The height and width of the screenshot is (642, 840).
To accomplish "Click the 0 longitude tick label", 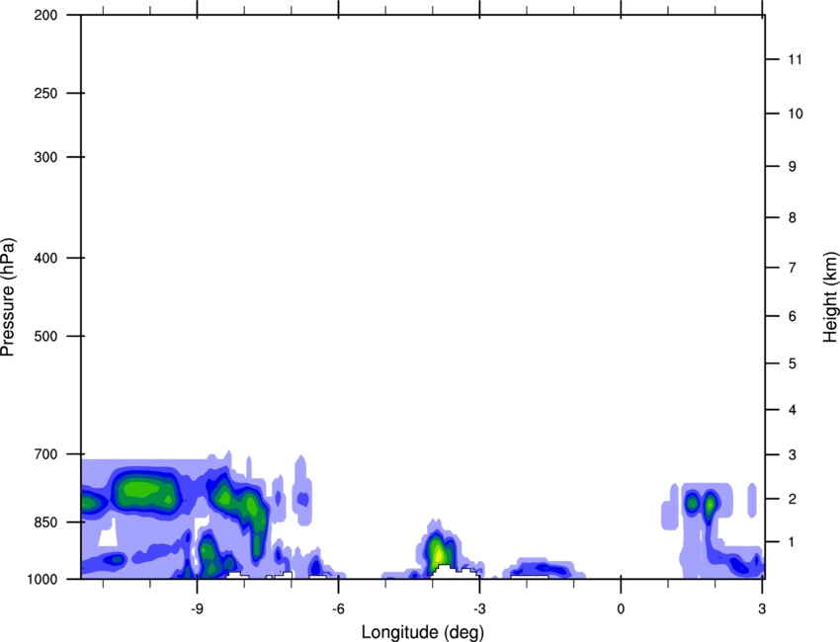I will tap(621, 608).
